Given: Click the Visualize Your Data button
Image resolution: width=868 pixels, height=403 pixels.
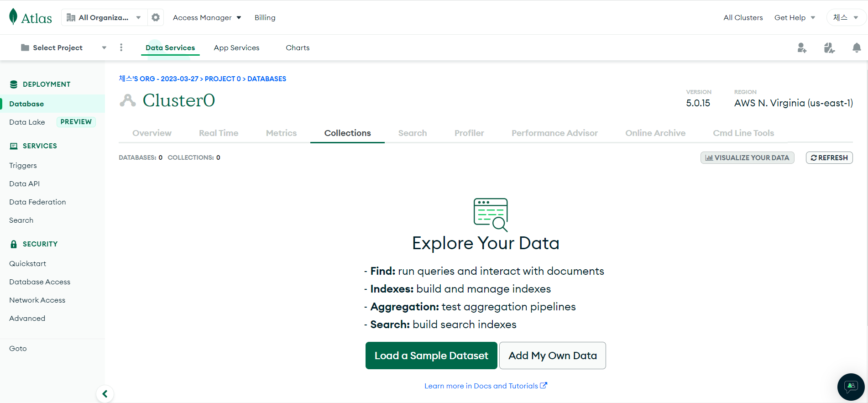Looking at the screenshot, I should pyautogui.click(x=747, y=157).
